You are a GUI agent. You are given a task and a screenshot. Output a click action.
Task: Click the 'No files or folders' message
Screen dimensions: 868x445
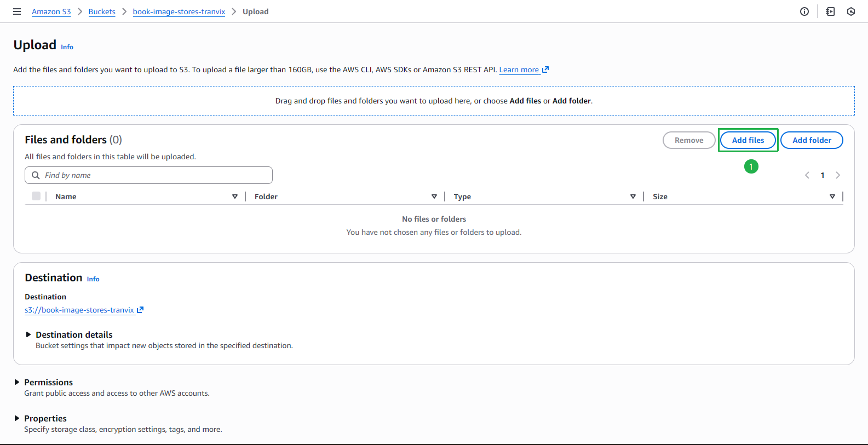[434, 219]
